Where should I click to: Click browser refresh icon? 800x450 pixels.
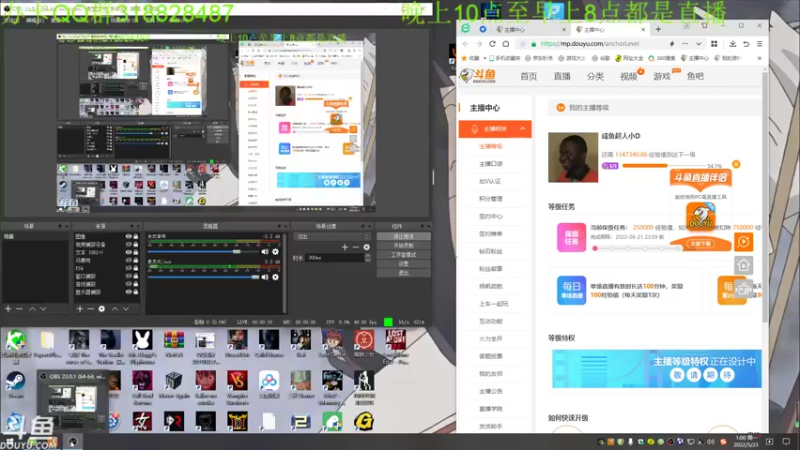tap(492, 44)
